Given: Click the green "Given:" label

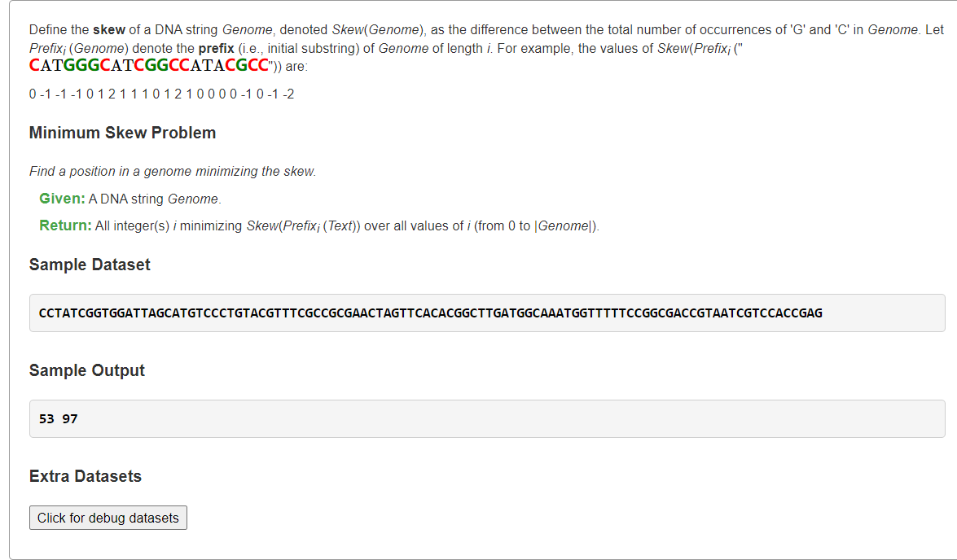Looking at the screenshot, I should [62, 199].
